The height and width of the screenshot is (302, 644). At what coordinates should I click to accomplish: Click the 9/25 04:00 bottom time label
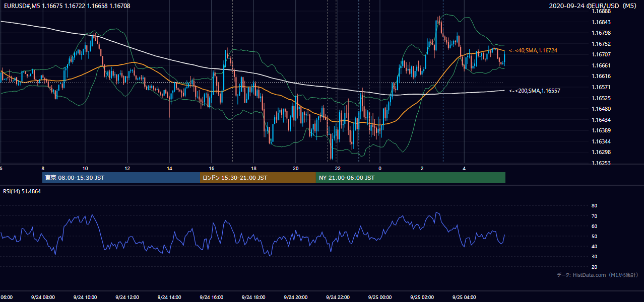(x=464, y=297)
